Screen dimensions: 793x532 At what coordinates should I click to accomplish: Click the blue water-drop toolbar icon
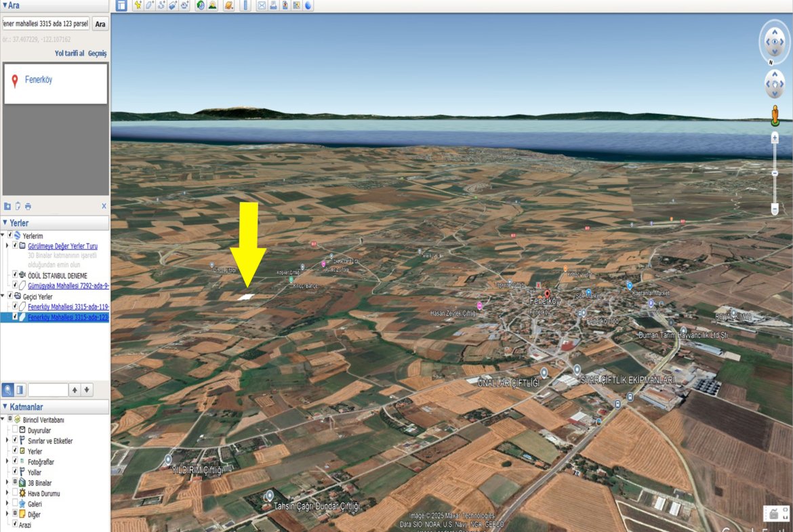[308, 5]
